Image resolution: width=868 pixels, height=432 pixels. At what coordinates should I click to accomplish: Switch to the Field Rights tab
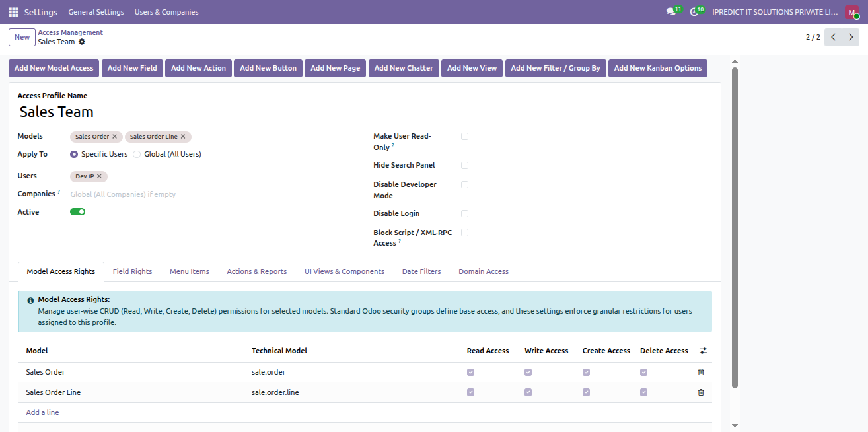pyautogui.click(x=132, y=271)
